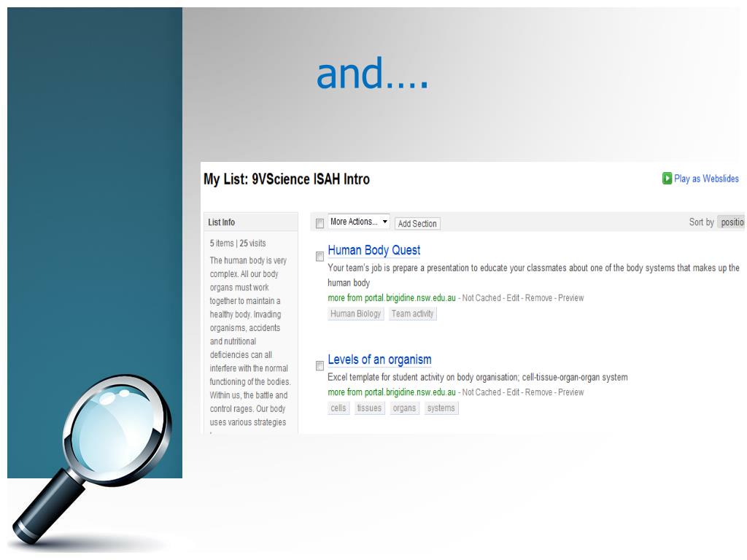Click Preview under Levels of an organism
Viewport: 747px width, 560px height.
tap(570, 392)
